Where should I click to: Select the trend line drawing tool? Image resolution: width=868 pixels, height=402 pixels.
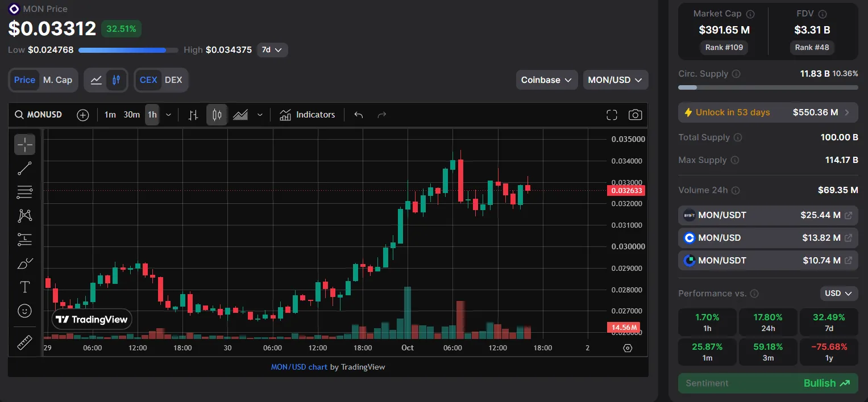click(x=24, y=169)
